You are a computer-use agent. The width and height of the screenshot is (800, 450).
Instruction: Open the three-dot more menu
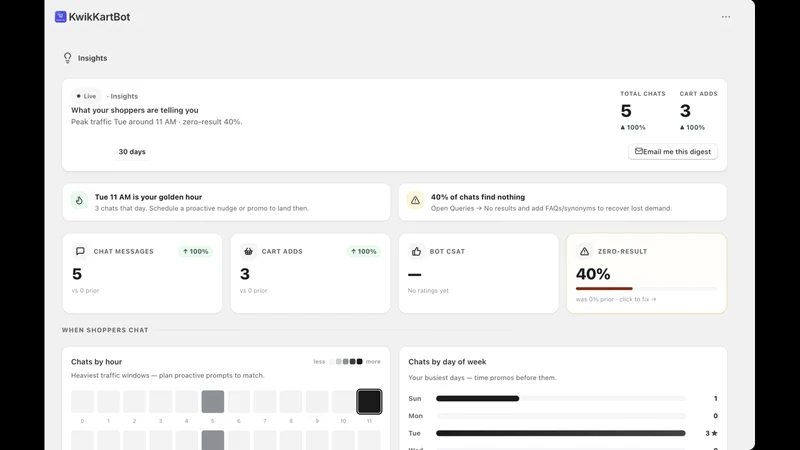(x=726, y=17)
